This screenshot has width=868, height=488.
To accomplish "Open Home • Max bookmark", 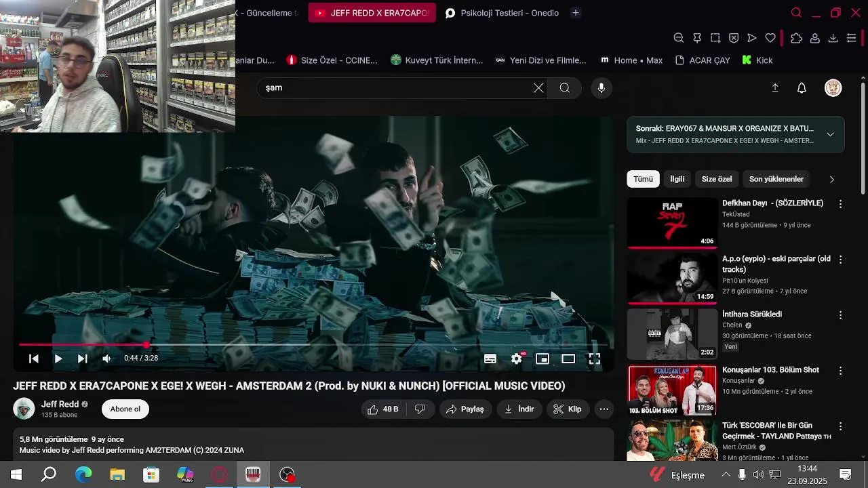I will click(x=631, y=60).
